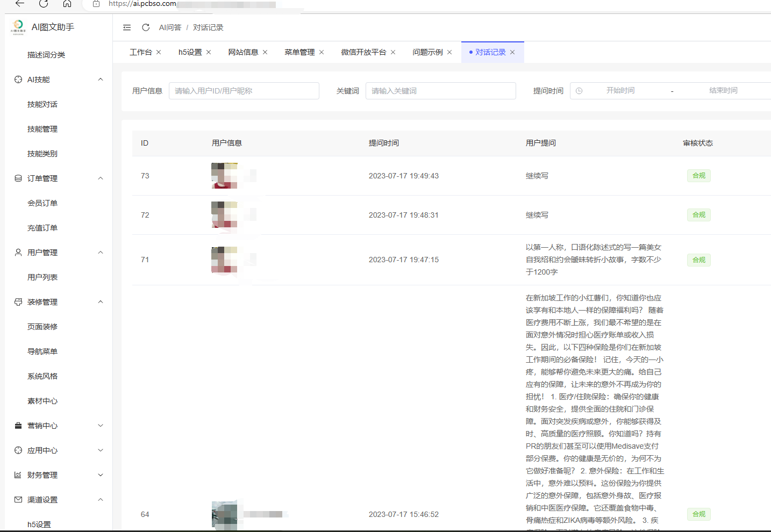Close the 微信开放平台 tab

click(x=393, y=52)
